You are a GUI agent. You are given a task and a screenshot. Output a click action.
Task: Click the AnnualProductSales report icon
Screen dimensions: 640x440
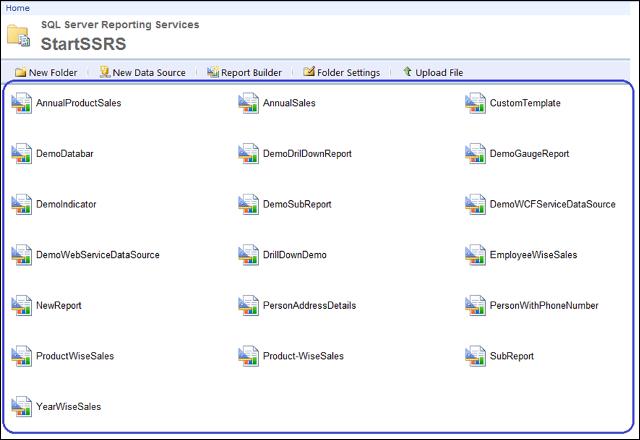(22, 103)
